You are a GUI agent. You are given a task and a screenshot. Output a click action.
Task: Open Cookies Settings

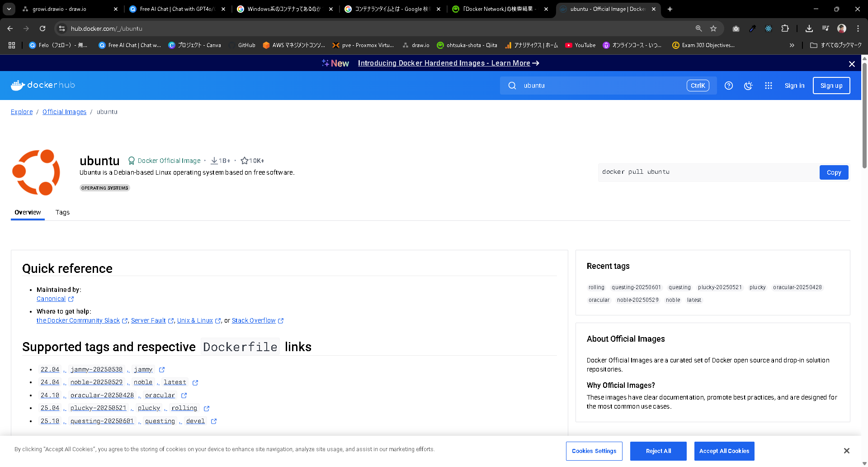tap(594, 451)
